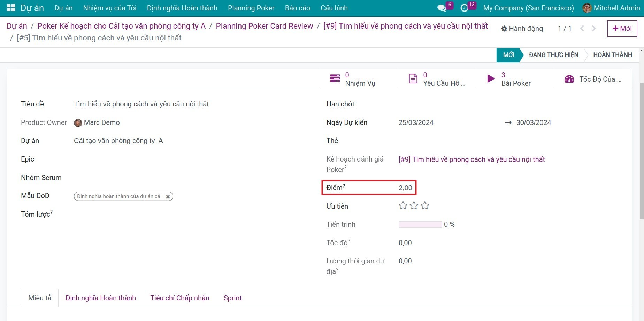Click the Dự án app title
The image size is (644, 321).
(32, 8)
